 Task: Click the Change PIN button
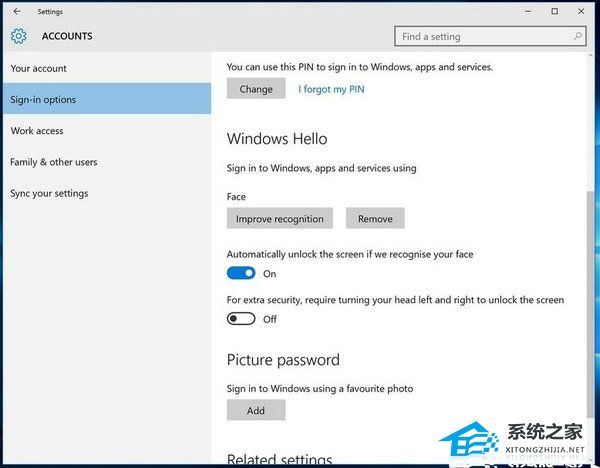(x=256, y=89)
